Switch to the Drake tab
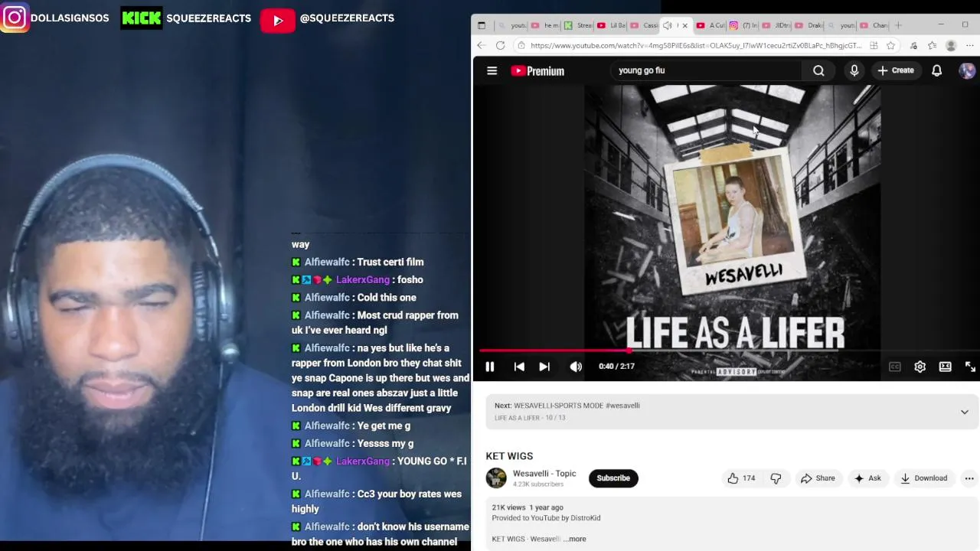Screen dimensions: 980x551 808,25
